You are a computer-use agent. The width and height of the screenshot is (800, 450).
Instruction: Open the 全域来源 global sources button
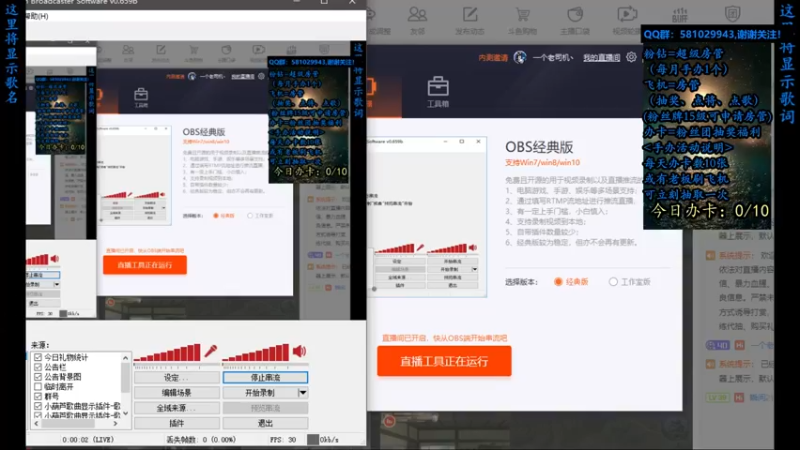click(x=177, y=408)
